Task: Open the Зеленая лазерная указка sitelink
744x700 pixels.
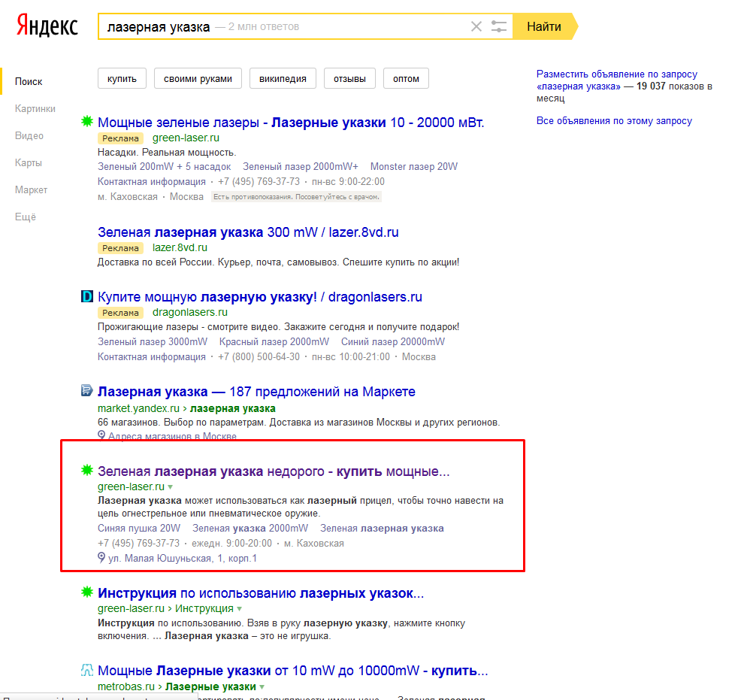Action: (x=382, y=529)
